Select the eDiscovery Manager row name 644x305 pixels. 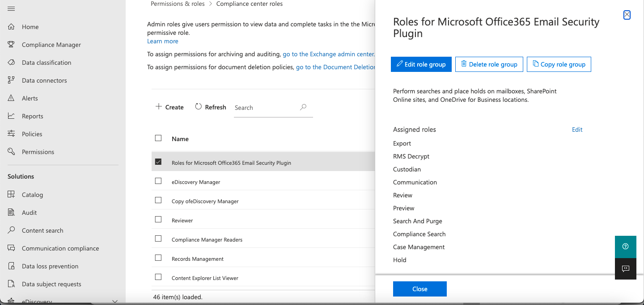point(196,182)
